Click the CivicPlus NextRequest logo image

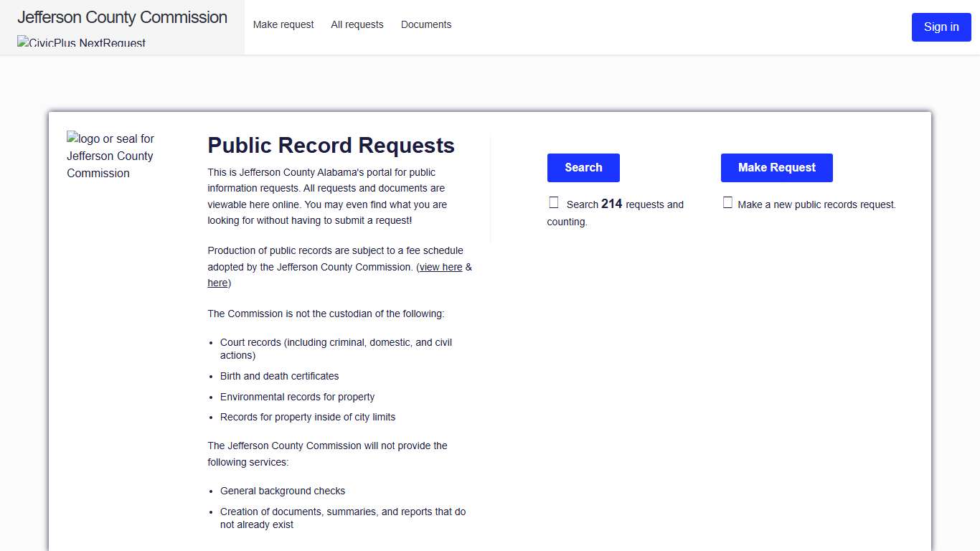coord(81,42)
